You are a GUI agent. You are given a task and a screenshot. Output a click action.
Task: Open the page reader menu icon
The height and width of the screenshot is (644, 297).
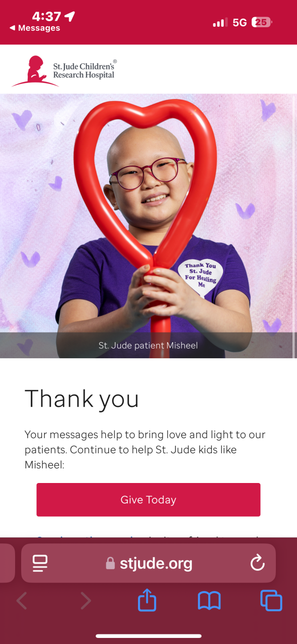pos(40,563)
